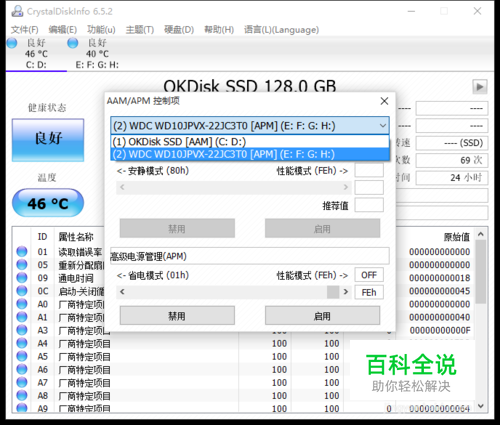Click raw value 00000000000F

(x=440, y=330)
